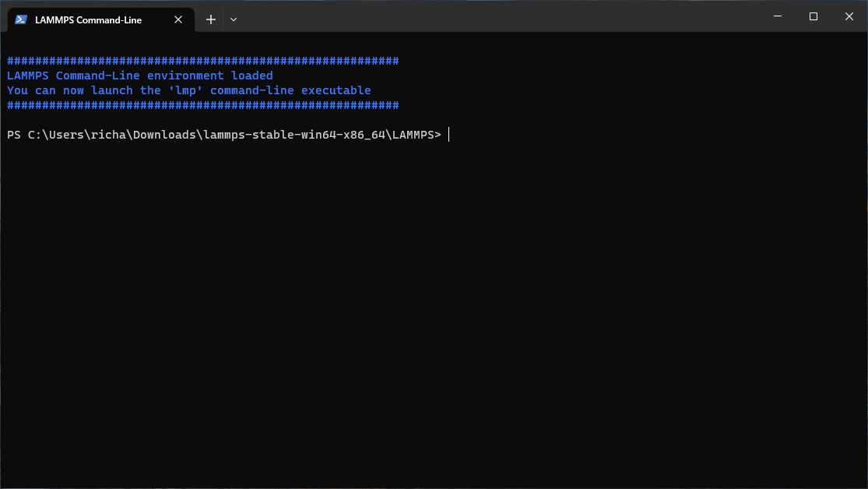Minimize the terminal window
Screen dimensions: 868x489
coord(777,16)
